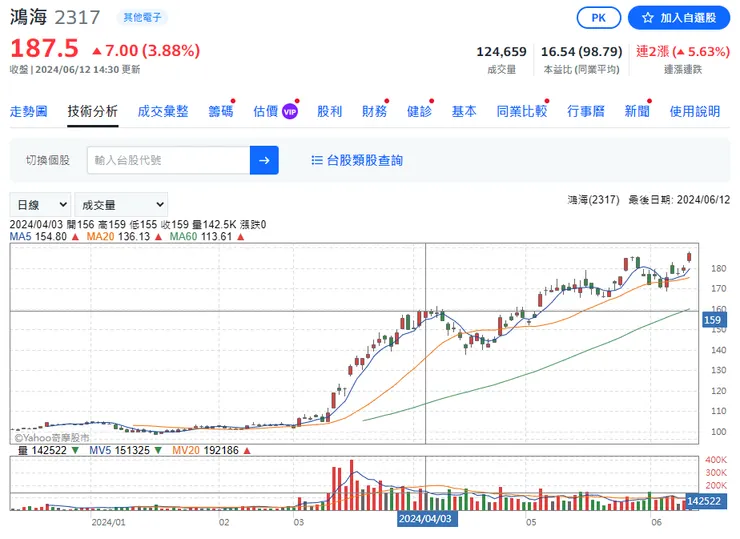The height and width of the screenshot is (539, 740).
Task: Click the 159 price label on chart axis
Action: click(x=714, y=320)
